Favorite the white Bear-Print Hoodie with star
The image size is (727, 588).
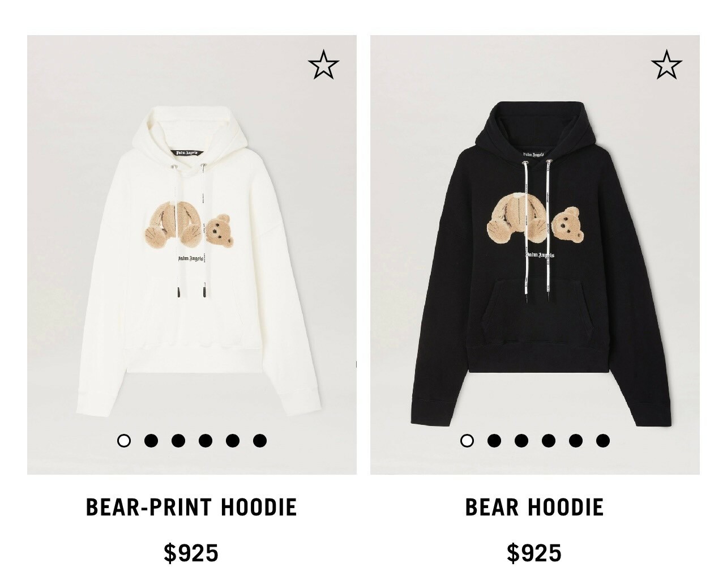(x=323, y=64)
